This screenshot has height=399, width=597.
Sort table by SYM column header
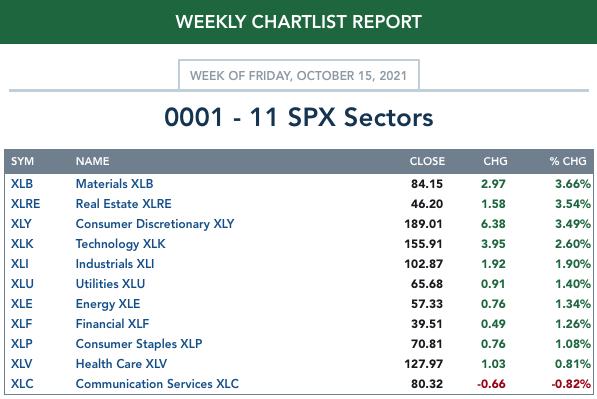tap(22, 161)
